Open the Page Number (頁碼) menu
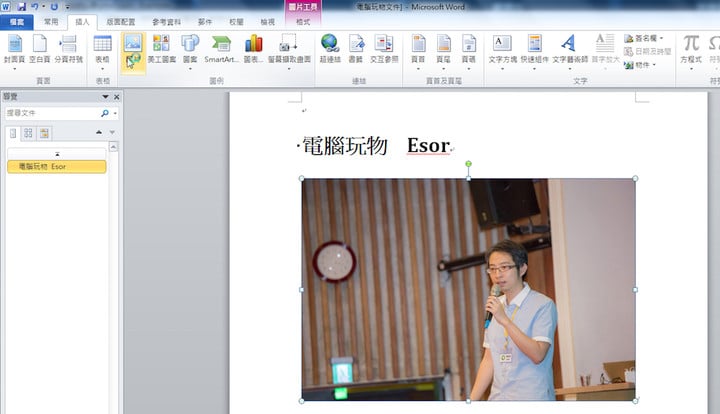Viewport: 720px width, 414px height. (469, 52)
